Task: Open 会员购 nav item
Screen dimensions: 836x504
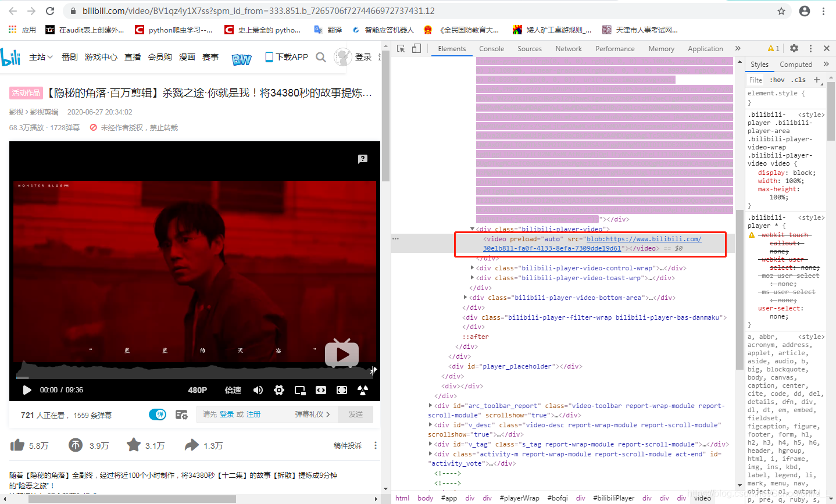Action: pos(160,57)
